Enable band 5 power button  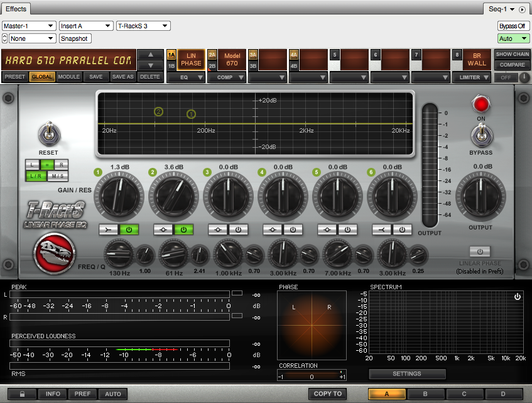pyautogui.click(x=347, y=230)
